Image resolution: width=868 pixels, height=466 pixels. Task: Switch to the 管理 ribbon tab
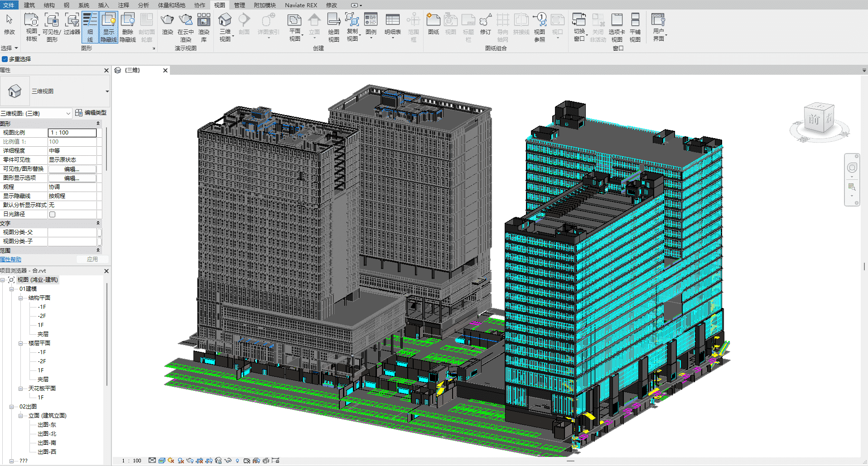pyautogui.click(x=239, y=5)
